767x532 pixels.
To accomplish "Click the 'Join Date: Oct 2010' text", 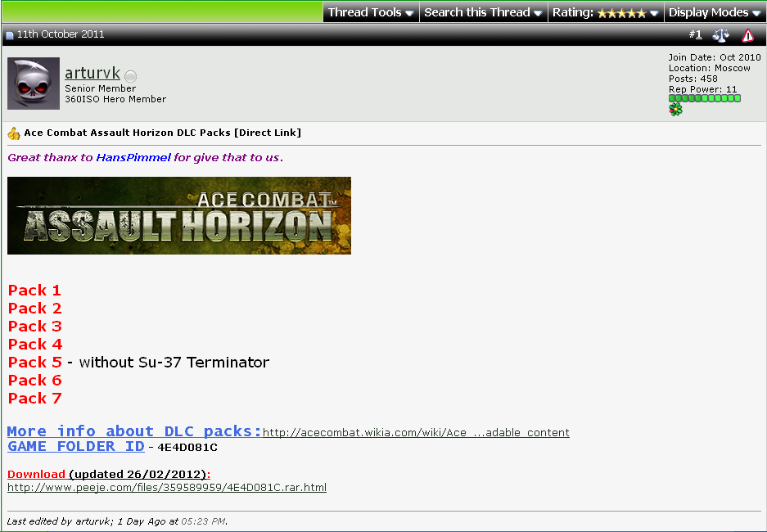I will pyautogui.click(x=715, y=57).
